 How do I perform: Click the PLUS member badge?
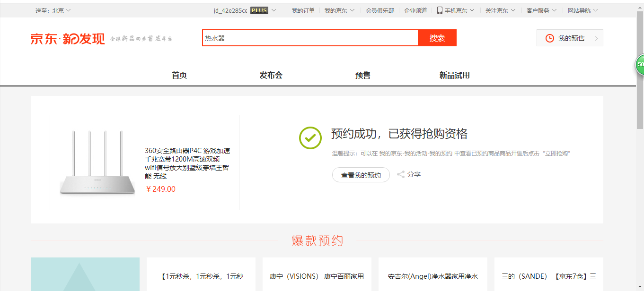(x=259, y=10)
